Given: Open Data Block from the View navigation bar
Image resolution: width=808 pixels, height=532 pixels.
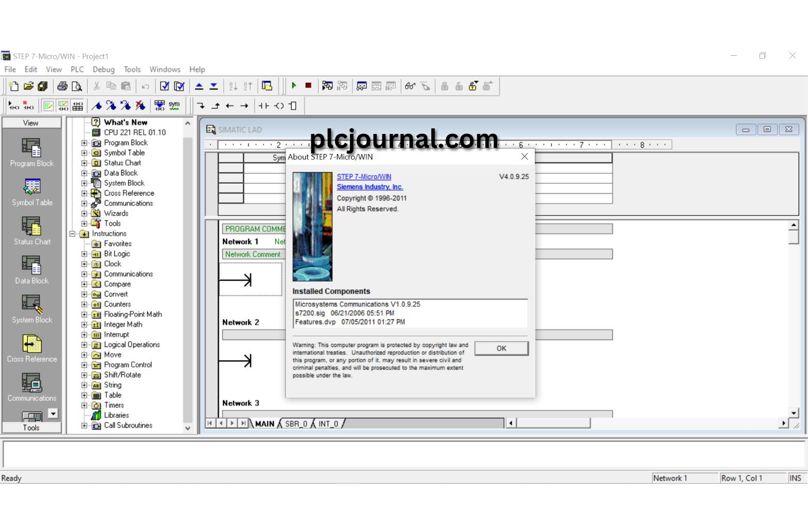Looking at the screenshot, I should (31, 270).
